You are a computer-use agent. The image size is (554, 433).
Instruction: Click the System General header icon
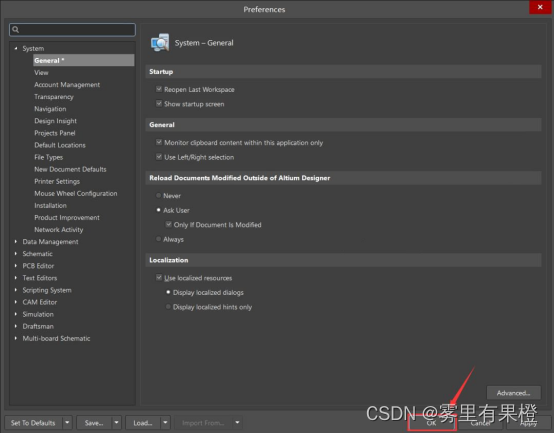pyautogui.click(x=160, y=43)
